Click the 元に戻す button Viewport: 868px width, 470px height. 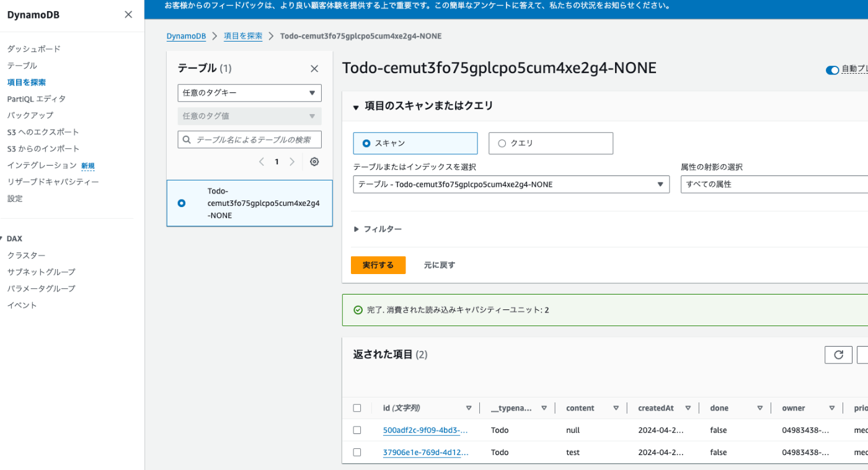click(440, 265)
